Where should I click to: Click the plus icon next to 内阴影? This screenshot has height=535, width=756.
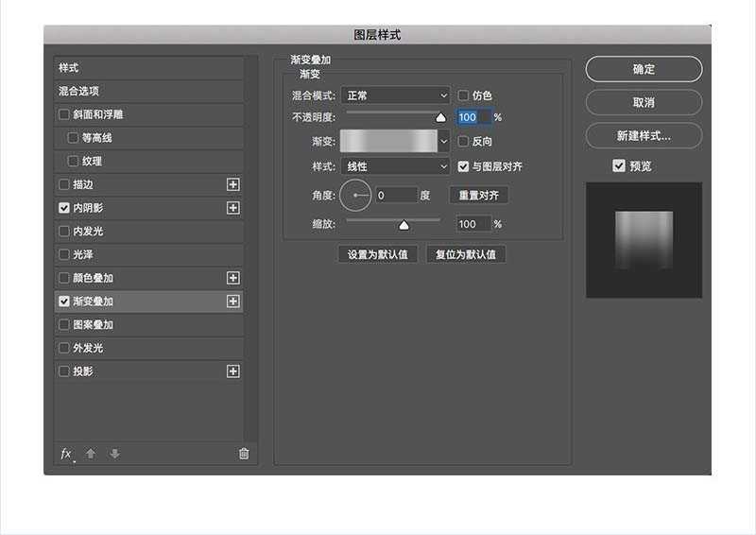pyautogui.click(x=233, y=208)
